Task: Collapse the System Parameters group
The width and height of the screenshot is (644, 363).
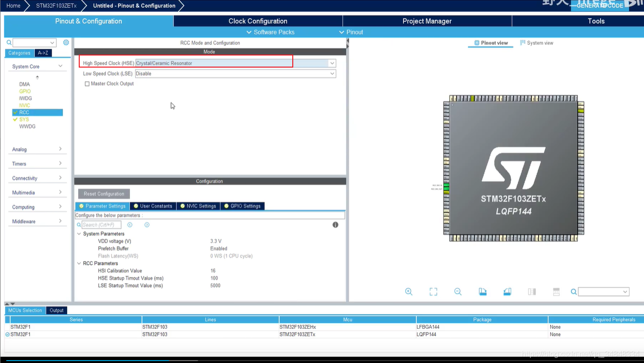Action: pos(79,234)
